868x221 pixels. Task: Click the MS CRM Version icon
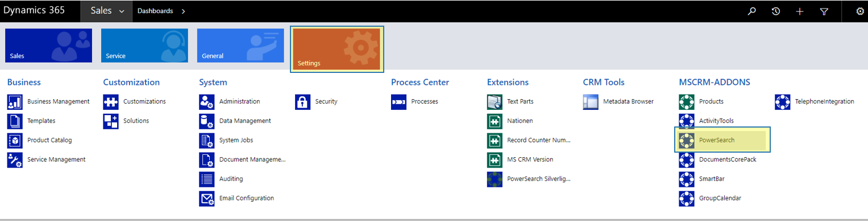(x=495, y=160)
